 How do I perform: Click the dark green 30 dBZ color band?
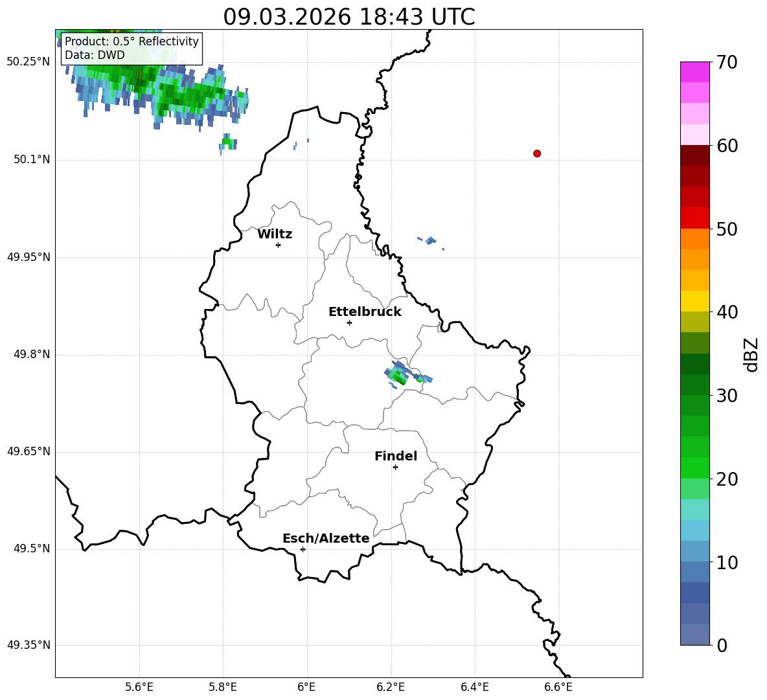[694, 385]
